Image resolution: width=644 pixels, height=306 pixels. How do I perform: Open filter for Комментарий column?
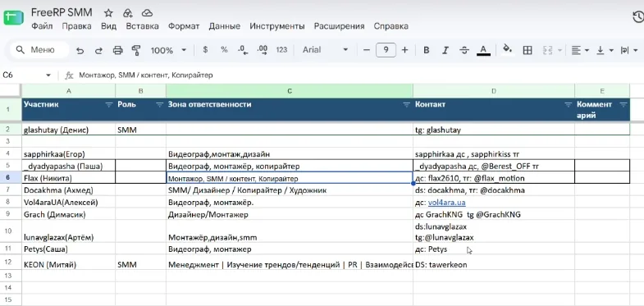(x=623, y=105)
